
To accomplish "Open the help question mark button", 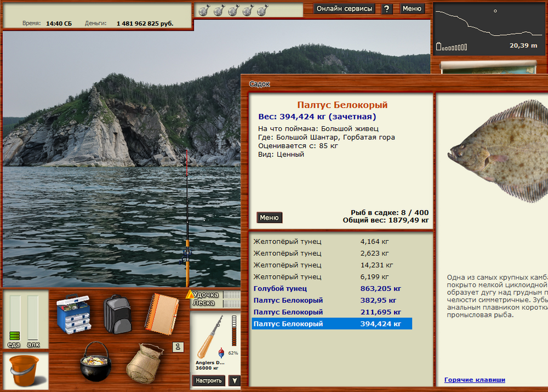I will point(386,9).
